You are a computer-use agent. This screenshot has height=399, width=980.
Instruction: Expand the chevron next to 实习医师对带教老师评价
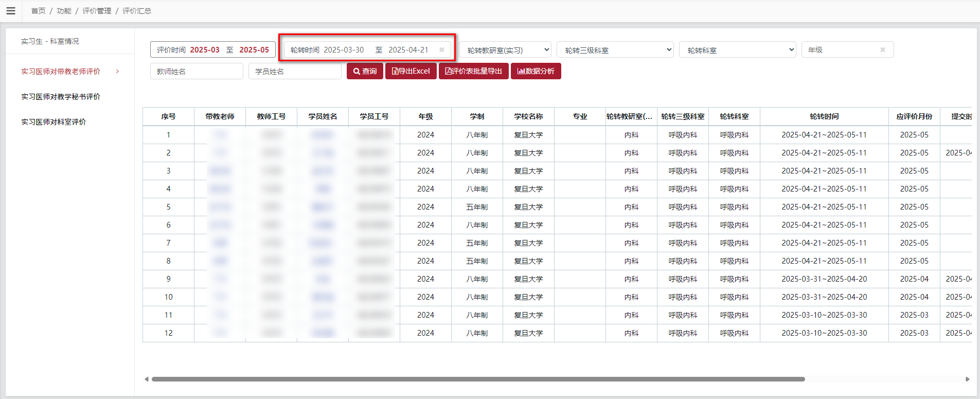pyautogui.click(x=118, y=72)
